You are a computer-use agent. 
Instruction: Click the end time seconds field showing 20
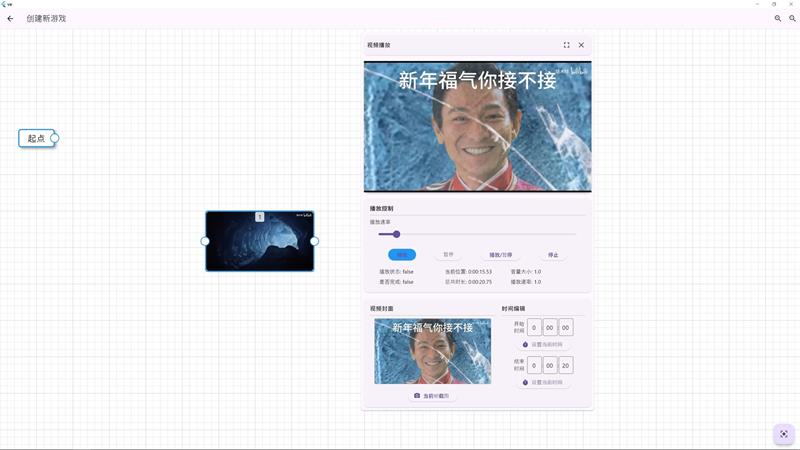(565, 365)
